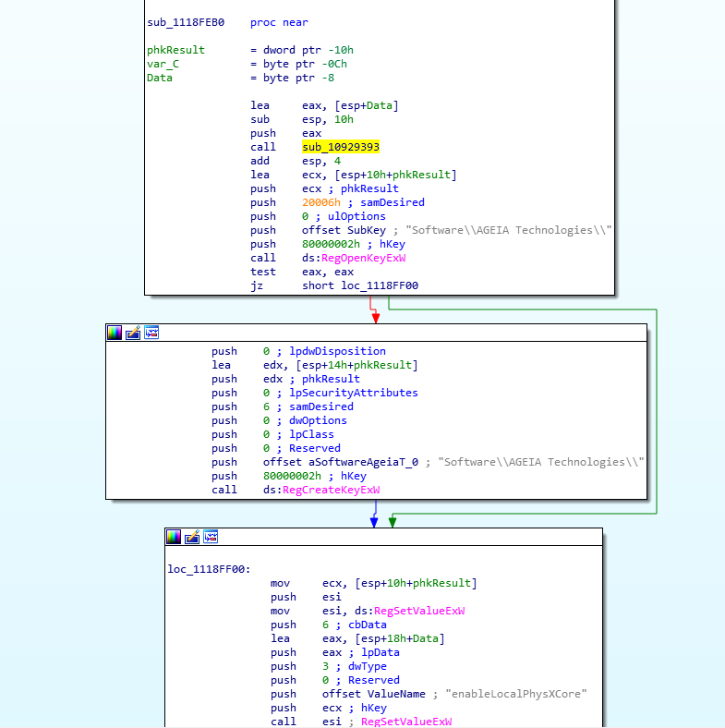
Task: Click group nodes icon on loc_1118FF00 block
Action: coord(211,537)
